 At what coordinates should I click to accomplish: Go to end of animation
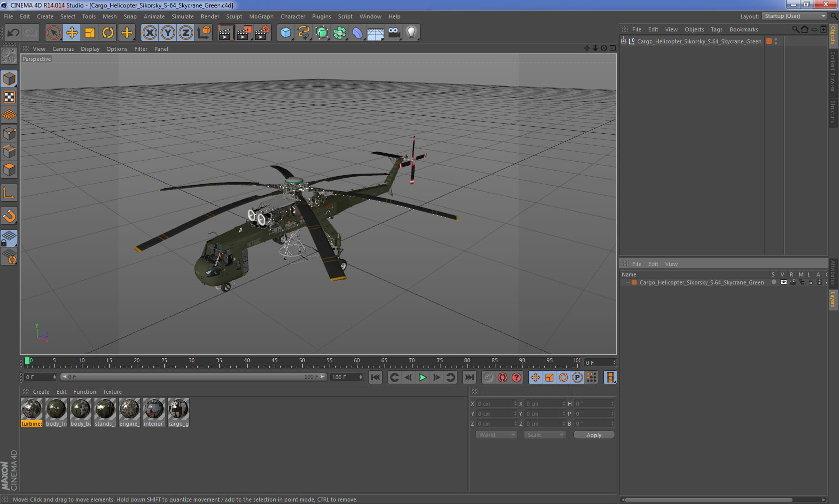pyautogui.click(x=469, y=377)
